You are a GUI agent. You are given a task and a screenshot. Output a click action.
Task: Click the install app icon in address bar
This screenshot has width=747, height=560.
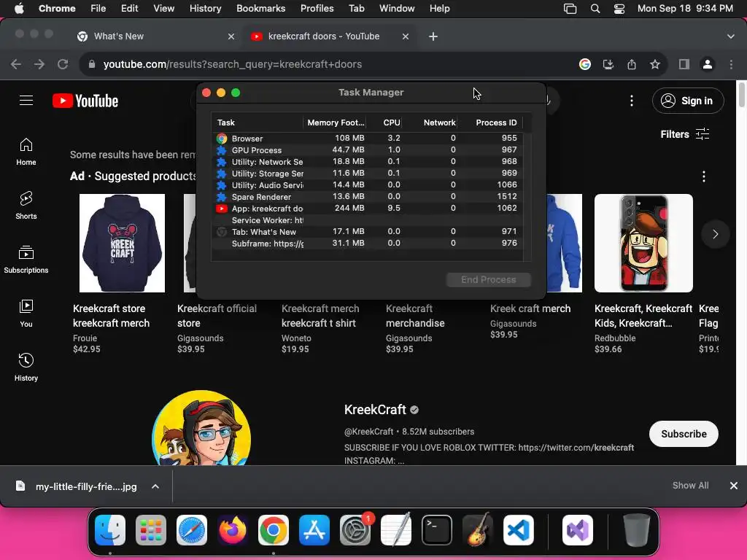tap(608, 64)
